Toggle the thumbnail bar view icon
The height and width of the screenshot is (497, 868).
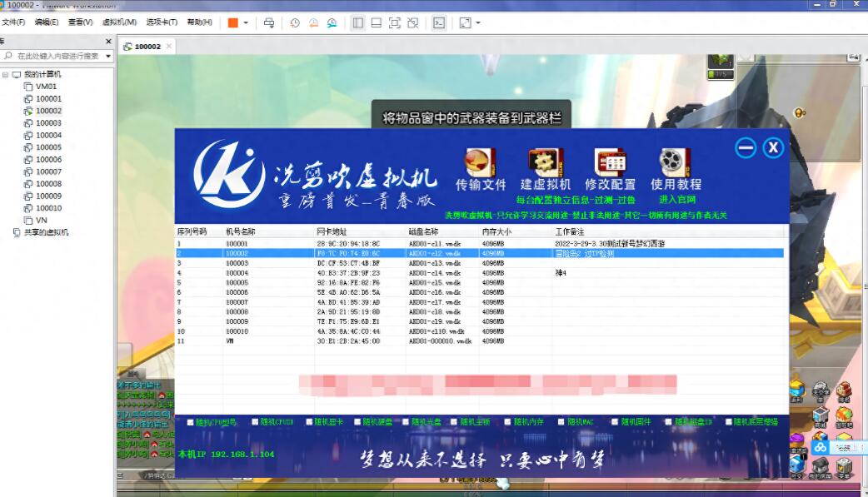(377, 22)
